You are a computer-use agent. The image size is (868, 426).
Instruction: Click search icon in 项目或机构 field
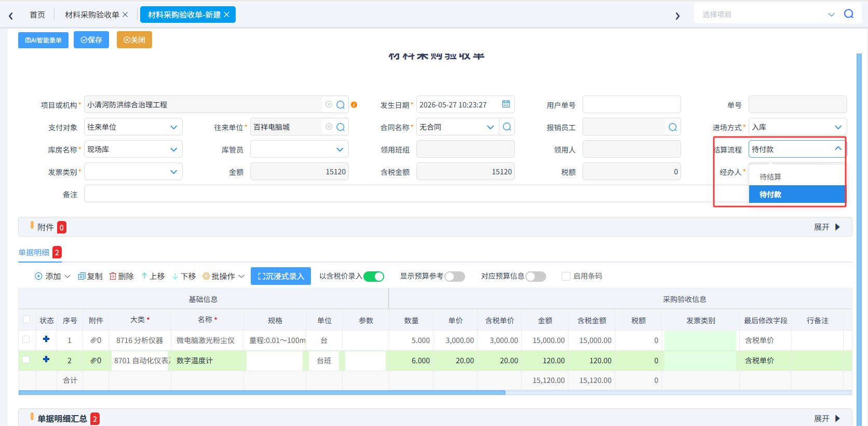coord(341,105)
